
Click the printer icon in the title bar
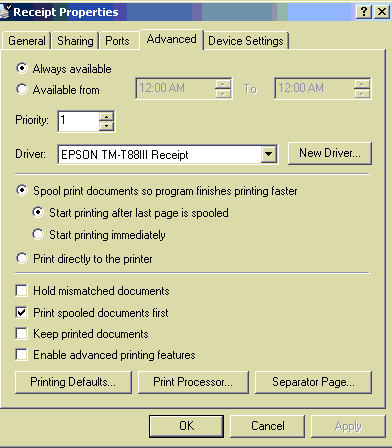pyautogui.click(x=5, y=12)
